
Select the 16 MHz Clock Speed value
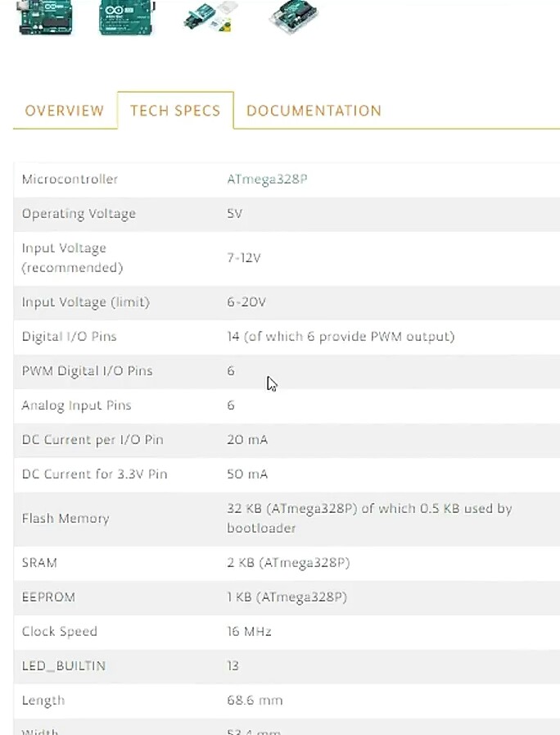click(x=249, y=632)
